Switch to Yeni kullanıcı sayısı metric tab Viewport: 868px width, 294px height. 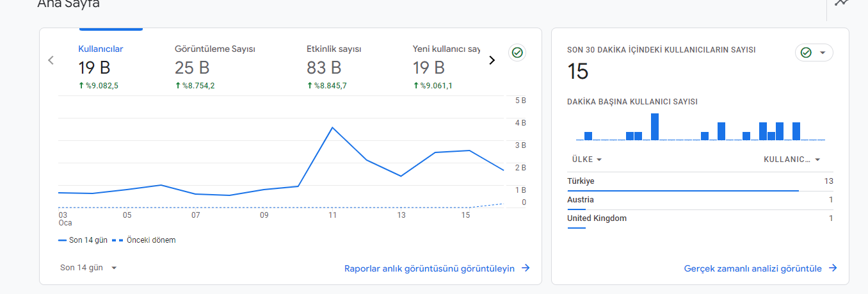(x=446, y=67)
